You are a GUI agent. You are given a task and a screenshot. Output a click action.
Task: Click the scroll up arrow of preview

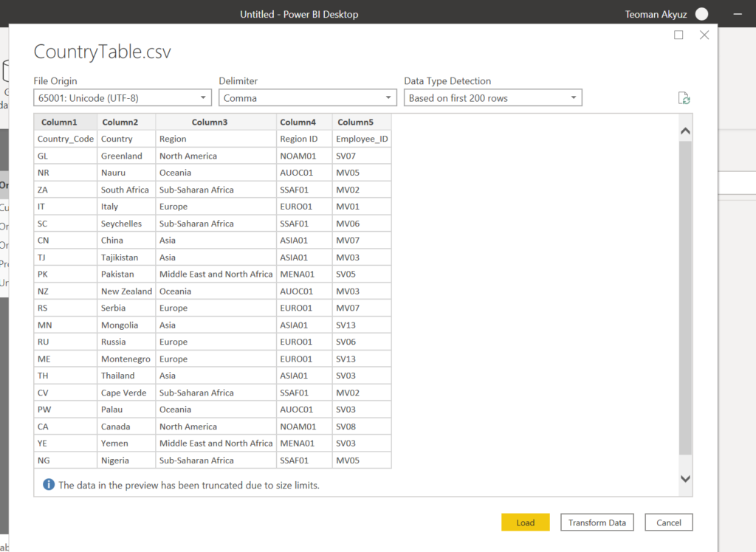coord(684,131)
